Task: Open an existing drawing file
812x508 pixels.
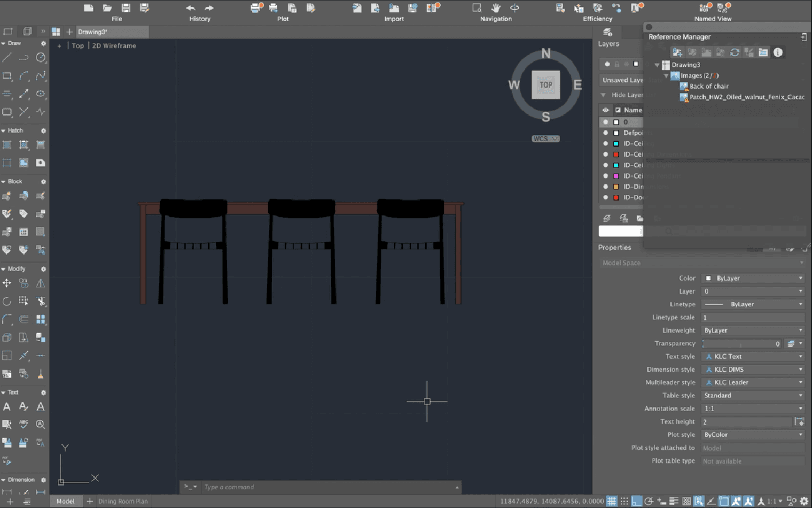Action: coord(107,8)
